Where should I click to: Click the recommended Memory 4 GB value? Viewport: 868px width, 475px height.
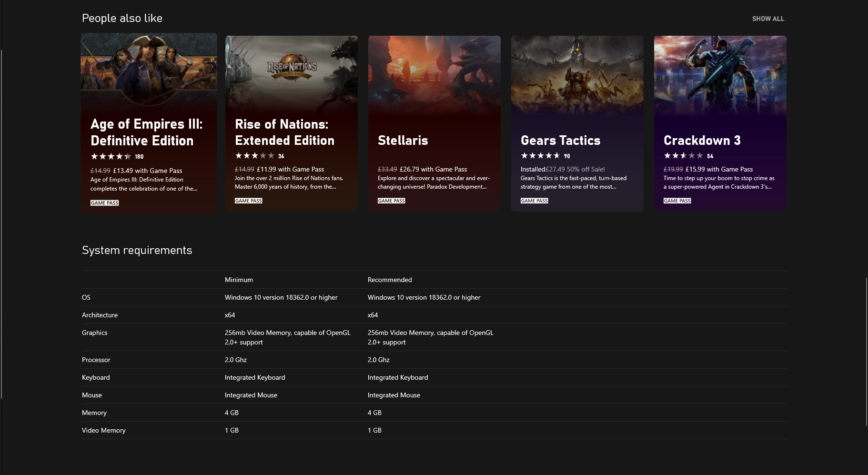coord(374,413)
